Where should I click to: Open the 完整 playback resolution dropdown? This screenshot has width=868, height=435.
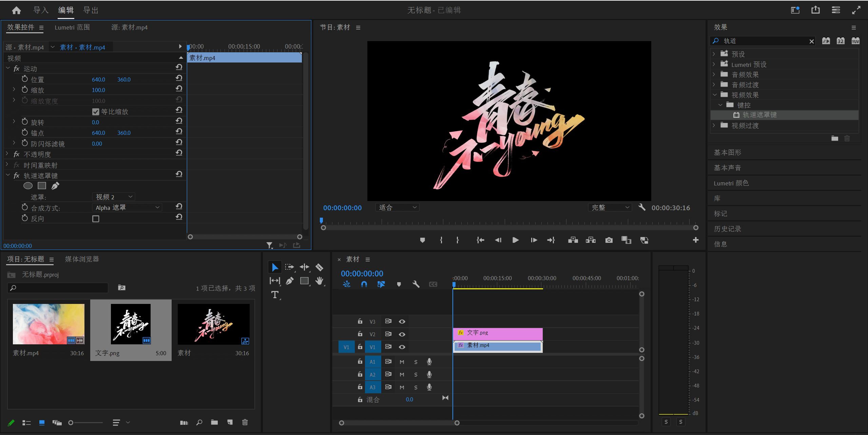610,207
